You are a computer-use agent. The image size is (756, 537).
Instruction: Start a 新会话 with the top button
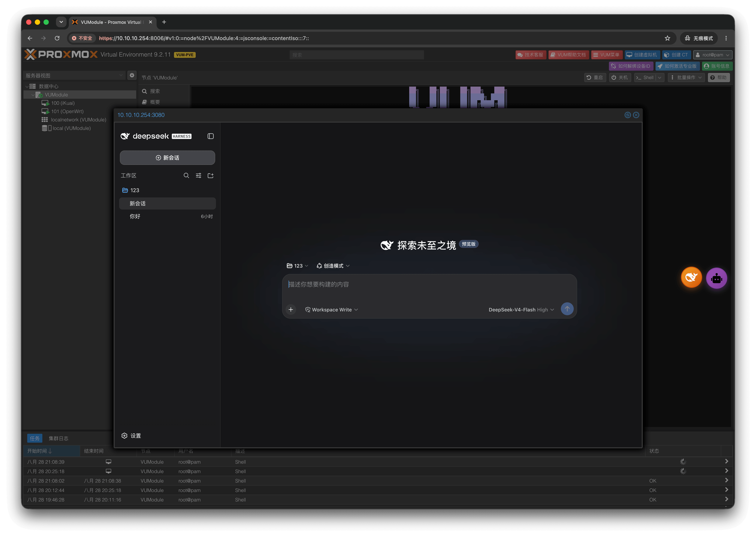tap(167, 158)
